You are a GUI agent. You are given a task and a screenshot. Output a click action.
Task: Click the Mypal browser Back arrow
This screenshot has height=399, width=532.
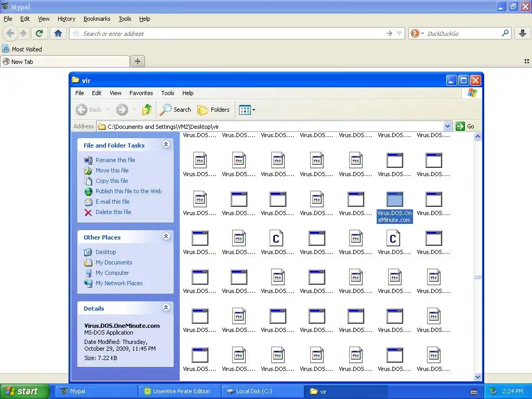[x=10, y=33]
